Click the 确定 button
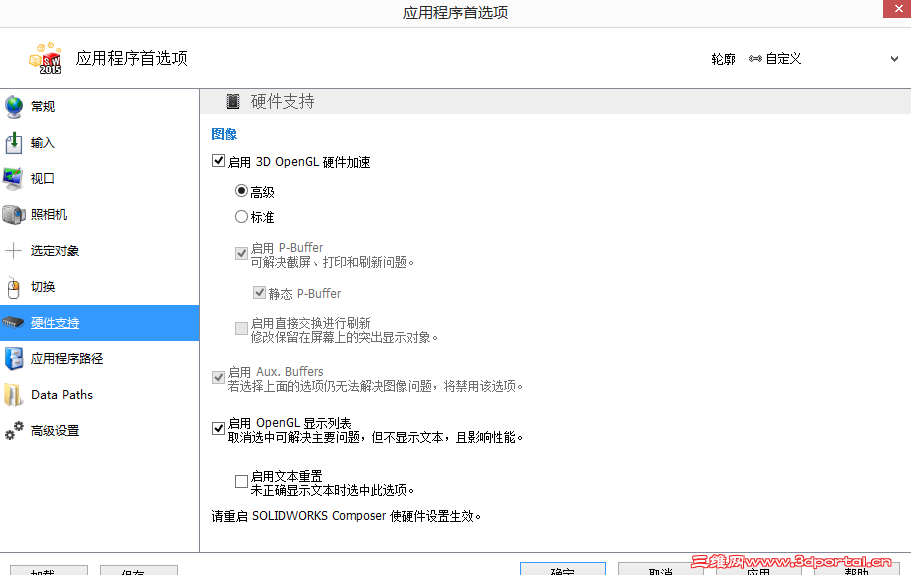This screenshot has height=575, width=911. click(x=562, y=570)
